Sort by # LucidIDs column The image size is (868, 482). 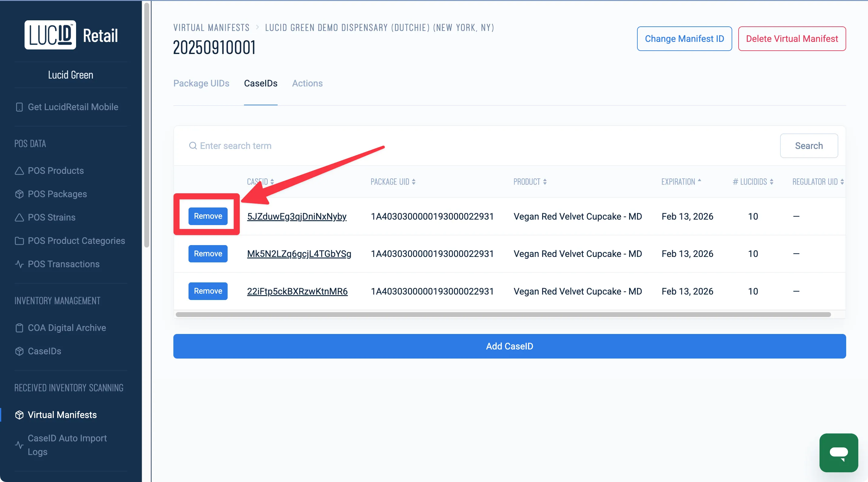click(753, 182)
